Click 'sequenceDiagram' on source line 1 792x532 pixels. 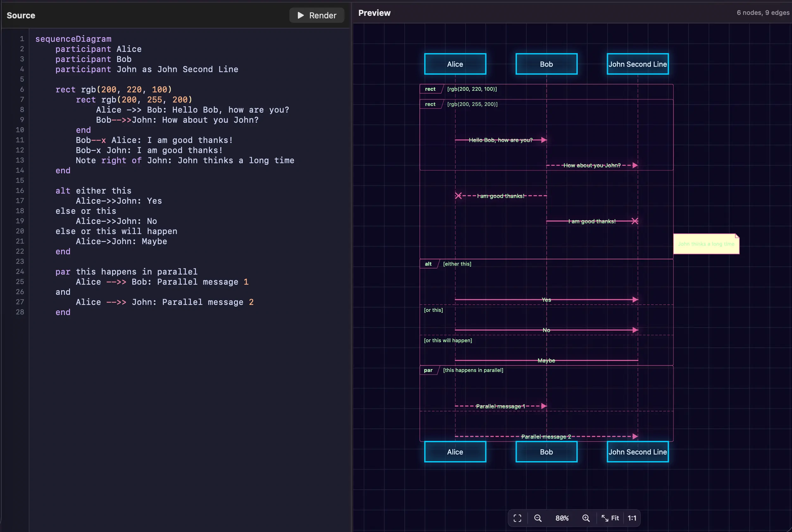[73, 39]
